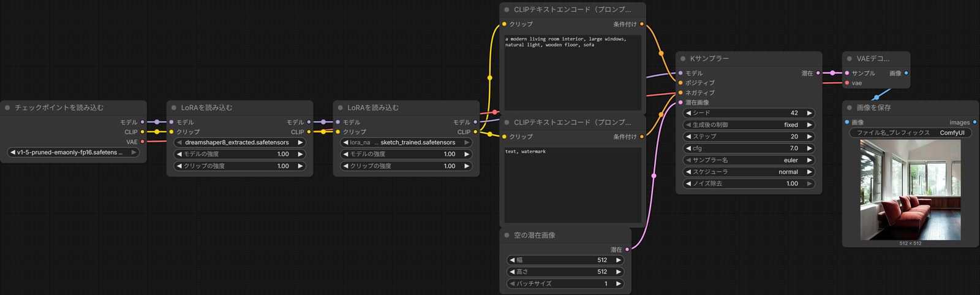
Task: Click クリップ input port on living room prompt node
Action: [x=504, y=24]
